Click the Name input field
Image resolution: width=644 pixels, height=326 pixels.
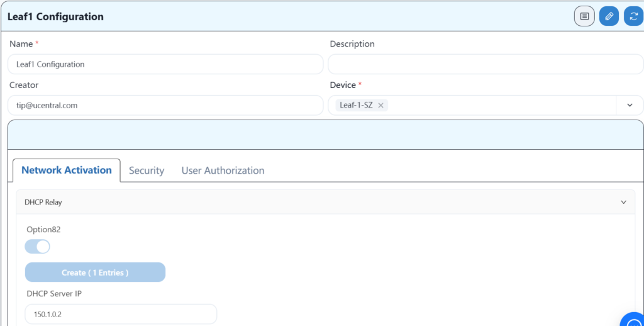(x=165, y=64)
